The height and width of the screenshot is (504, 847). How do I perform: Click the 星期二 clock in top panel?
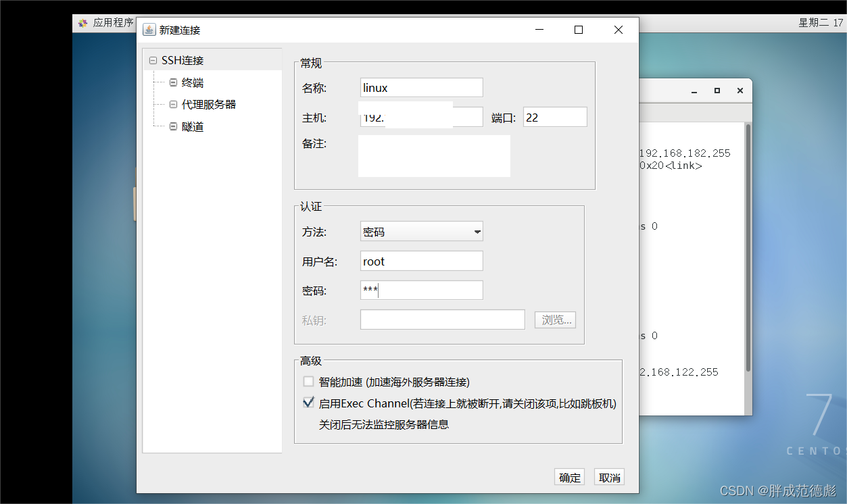click(821, 22)
